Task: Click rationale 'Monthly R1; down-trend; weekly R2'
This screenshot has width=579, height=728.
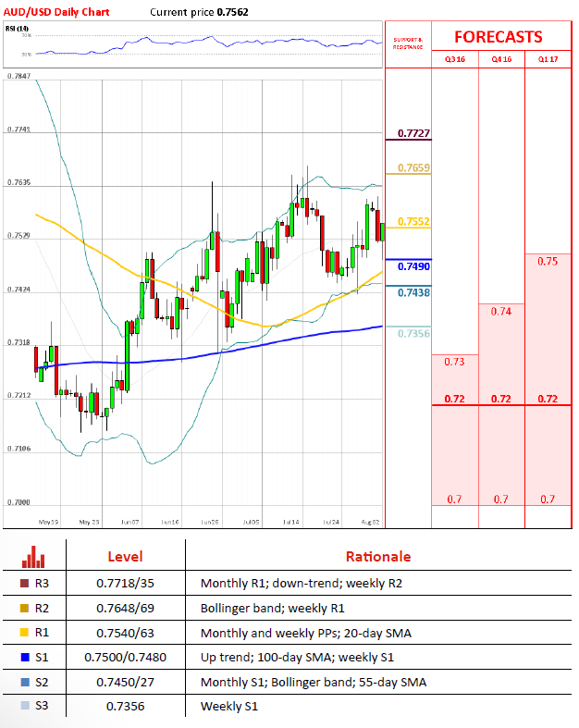Action: point(302,583)
